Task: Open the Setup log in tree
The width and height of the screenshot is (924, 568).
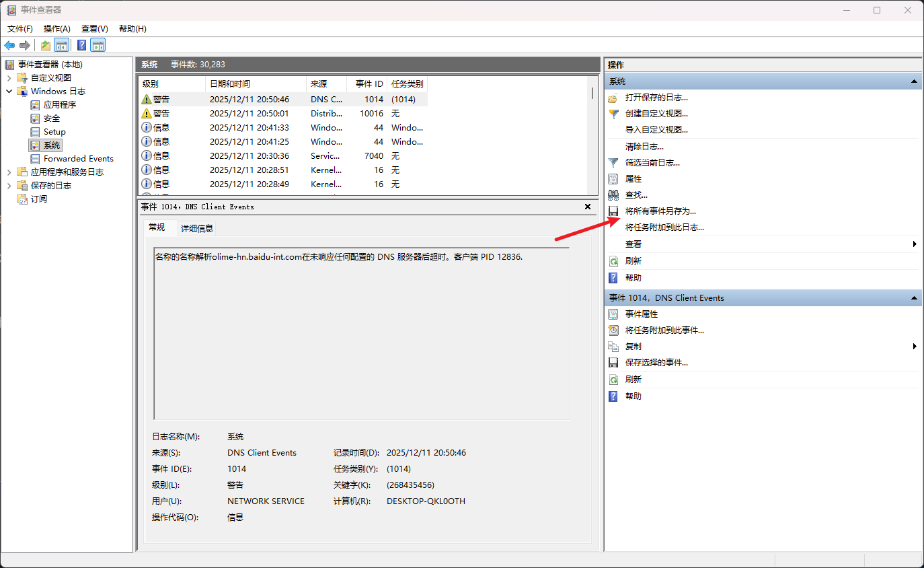Action: [48, 131]
